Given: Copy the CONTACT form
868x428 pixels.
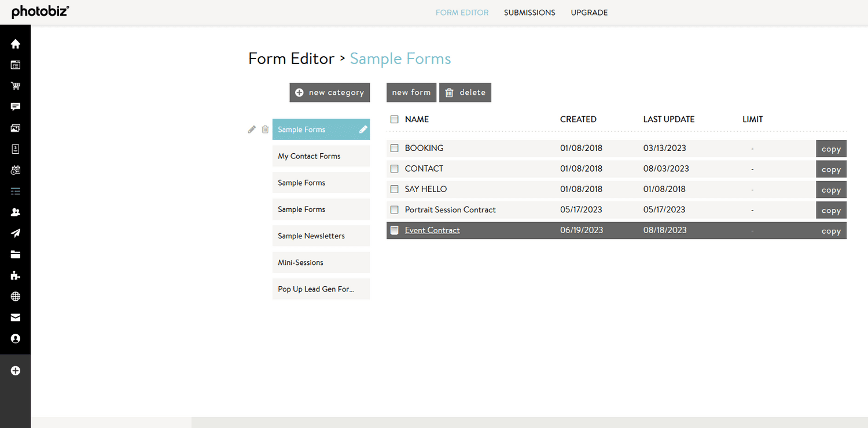Looking at the screenshot, I should (x=832, y=169).
